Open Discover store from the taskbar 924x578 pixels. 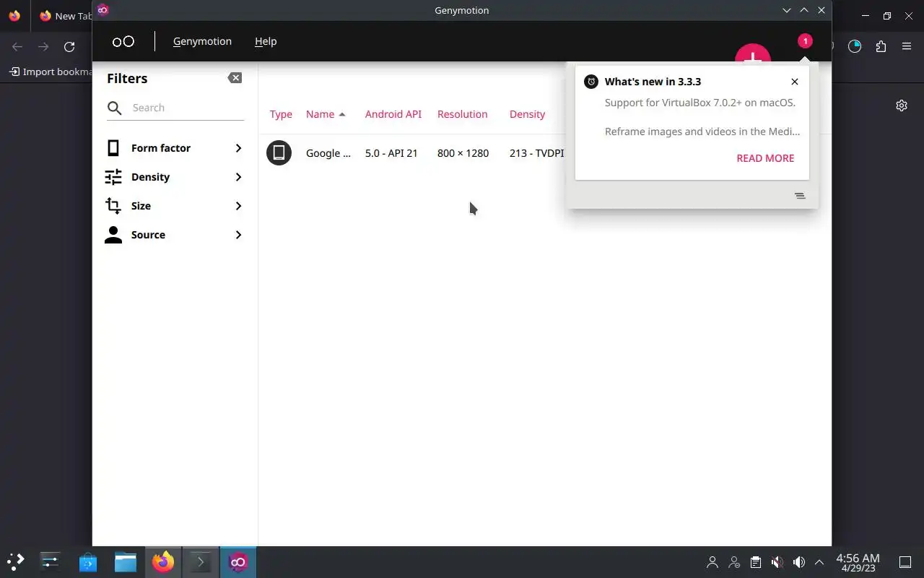88,561
